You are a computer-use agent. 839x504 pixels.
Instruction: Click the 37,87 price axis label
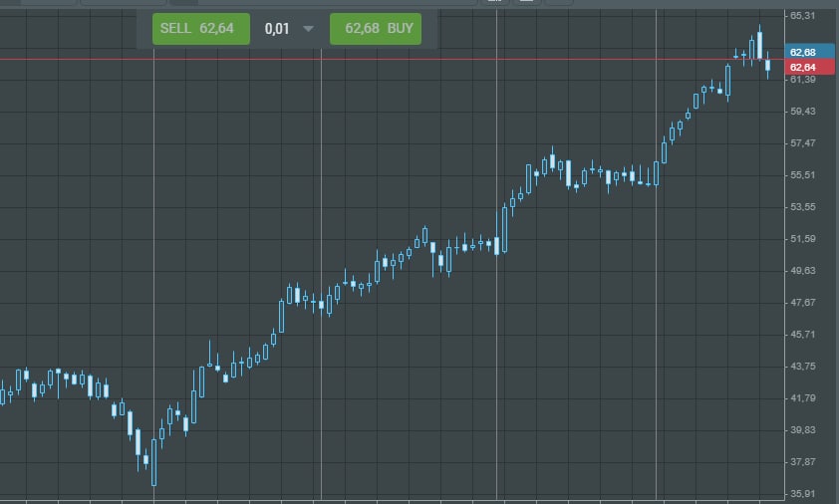pyautogui.click(x=802, y=462)
